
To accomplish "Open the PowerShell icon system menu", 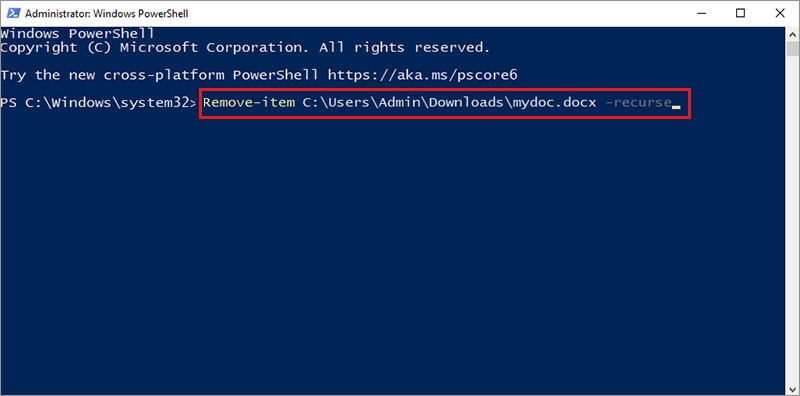I will tap(13, 13).
